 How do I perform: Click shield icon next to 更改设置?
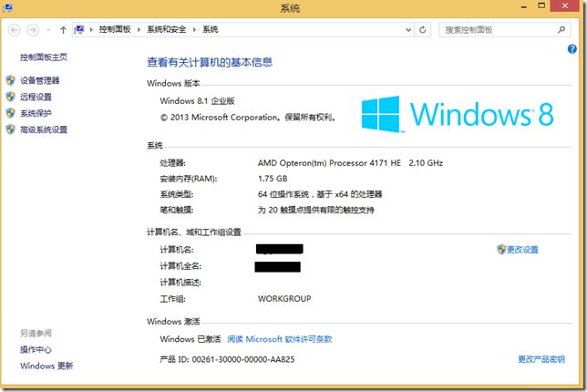click(501, 250)
